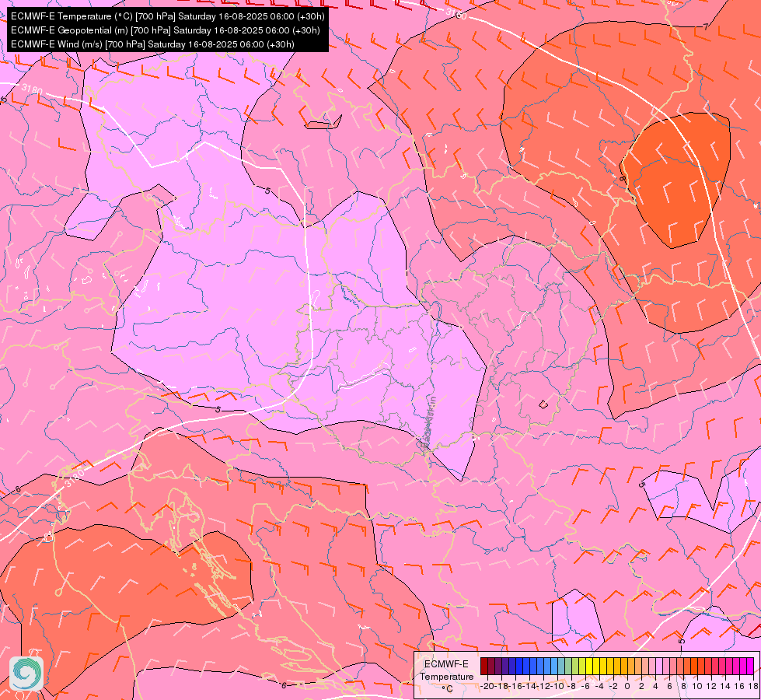Click the legend value 4
The width and height of the screenshot is (761, 700).
[655, 686]
